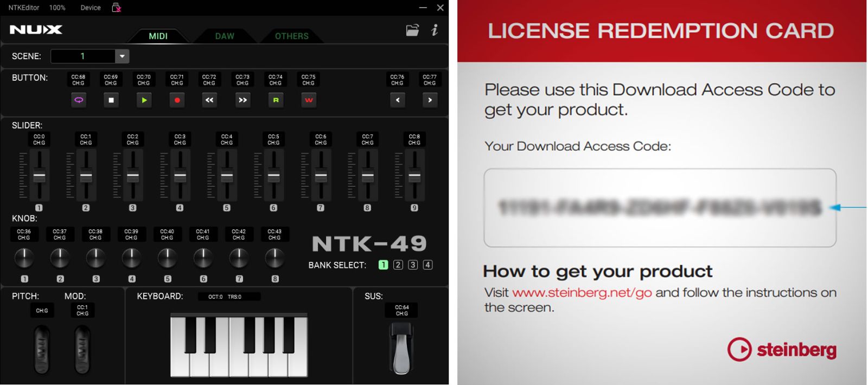Switch to the OTHERS tab
868x385 pixels.
(x=292, y=36)
